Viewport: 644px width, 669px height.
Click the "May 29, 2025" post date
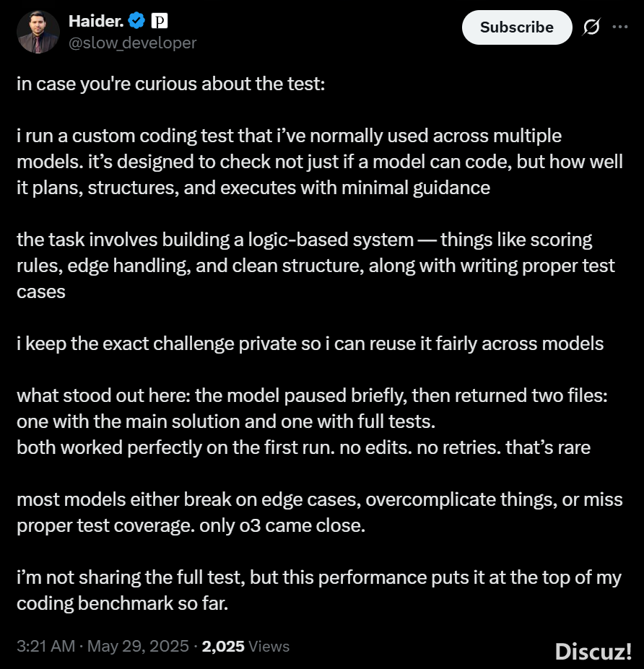click(137, 647)
